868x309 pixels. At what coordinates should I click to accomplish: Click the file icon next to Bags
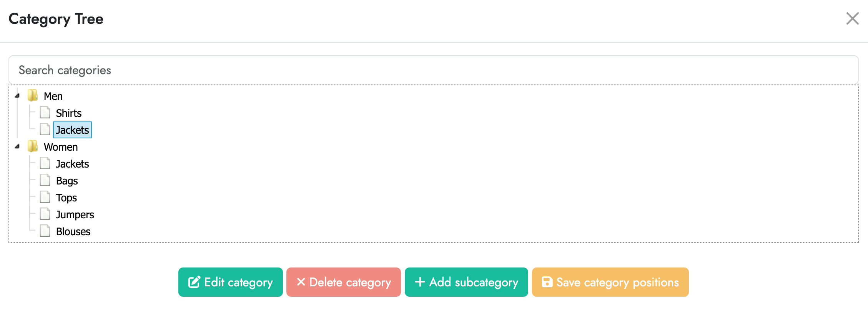coord(45,180)
